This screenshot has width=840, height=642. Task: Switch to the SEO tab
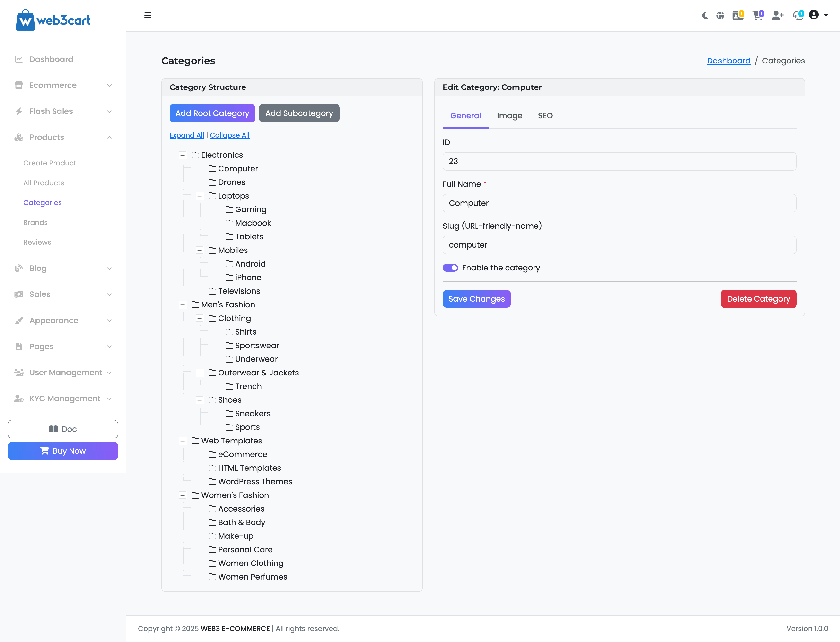[545, 116]
